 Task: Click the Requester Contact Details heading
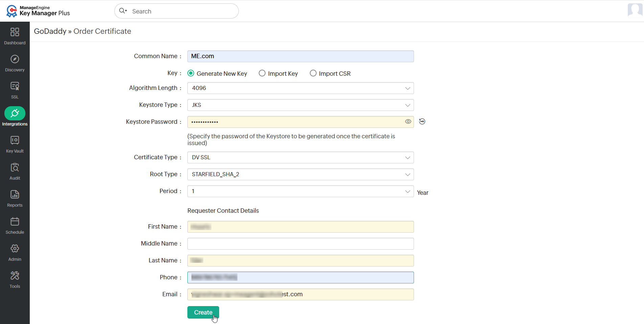click(223, 210)
